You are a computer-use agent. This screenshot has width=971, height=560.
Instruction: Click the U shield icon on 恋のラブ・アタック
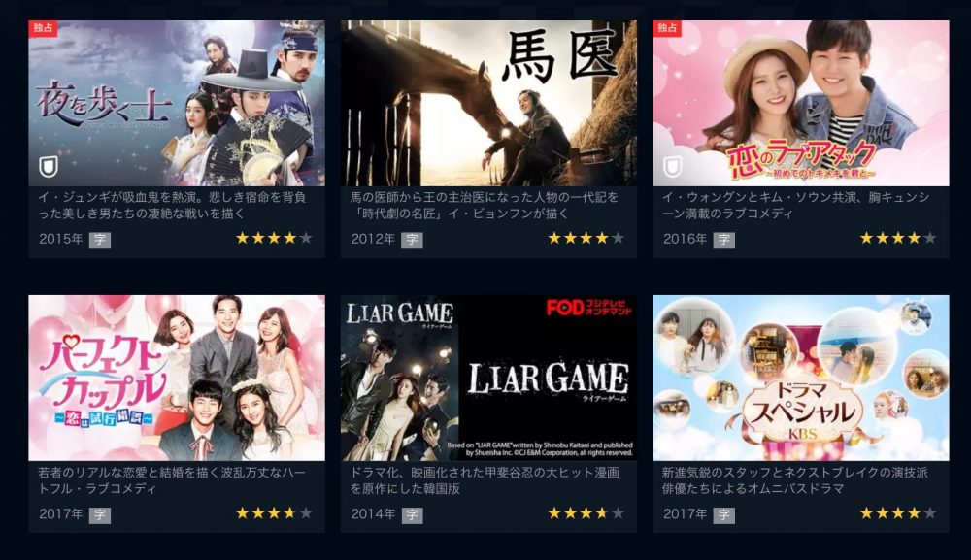coord(673,167)
